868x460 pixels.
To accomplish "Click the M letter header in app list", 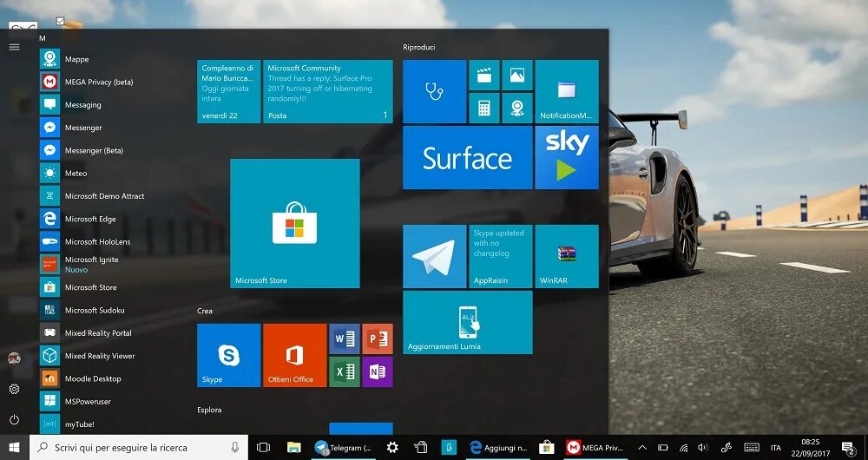I will [x=42, y=38].
